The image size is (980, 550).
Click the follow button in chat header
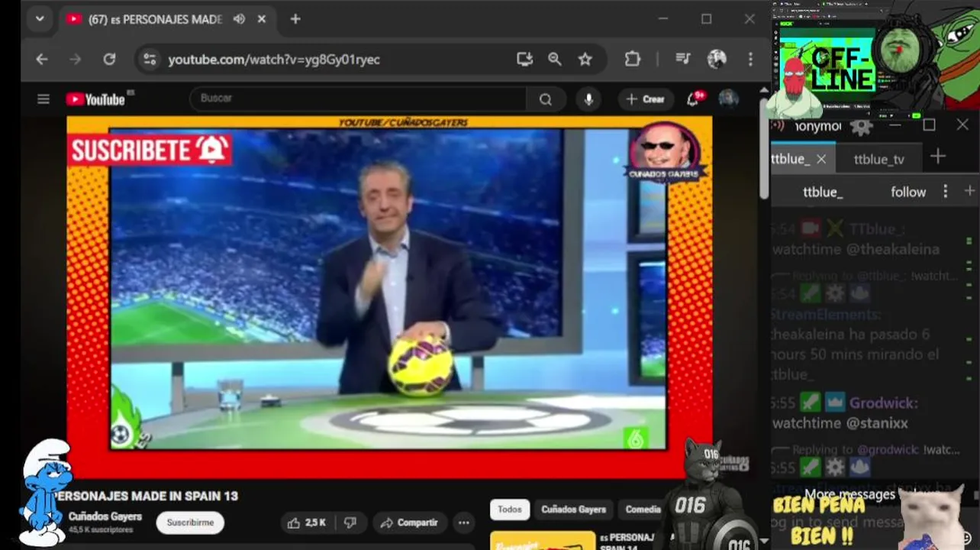click(908, 192)
